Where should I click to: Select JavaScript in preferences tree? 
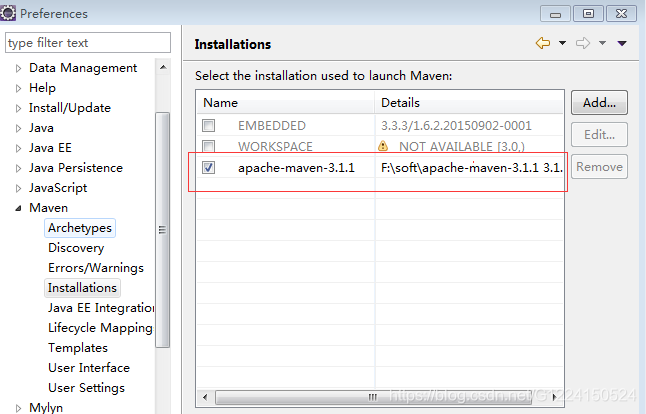(x=58, y=188)
